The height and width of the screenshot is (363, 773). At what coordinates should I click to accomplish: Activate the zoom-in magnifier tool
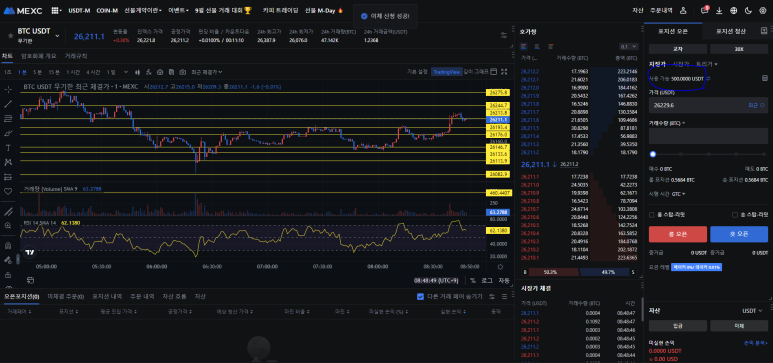pyautogui.click(x=8, y=225)
